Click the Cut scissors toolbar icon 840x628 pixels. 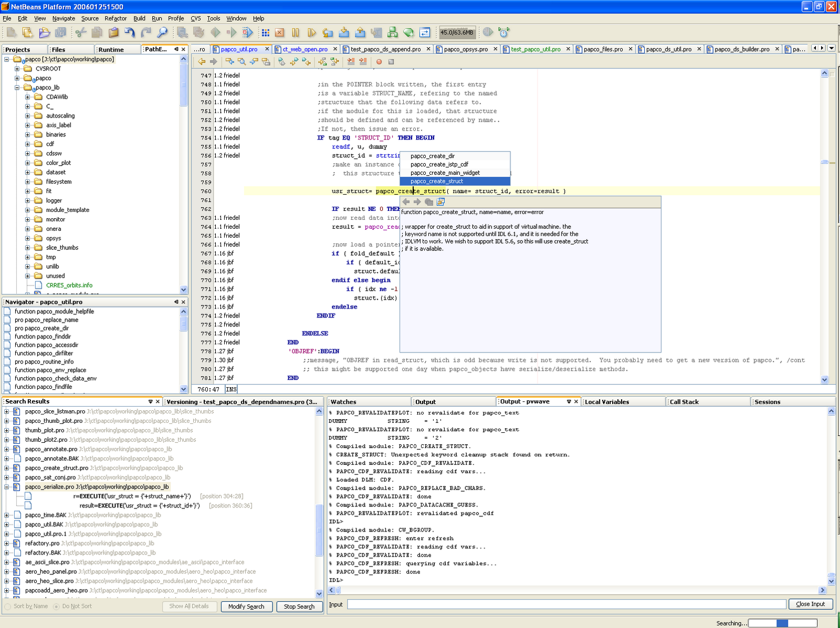coord(81,33)
